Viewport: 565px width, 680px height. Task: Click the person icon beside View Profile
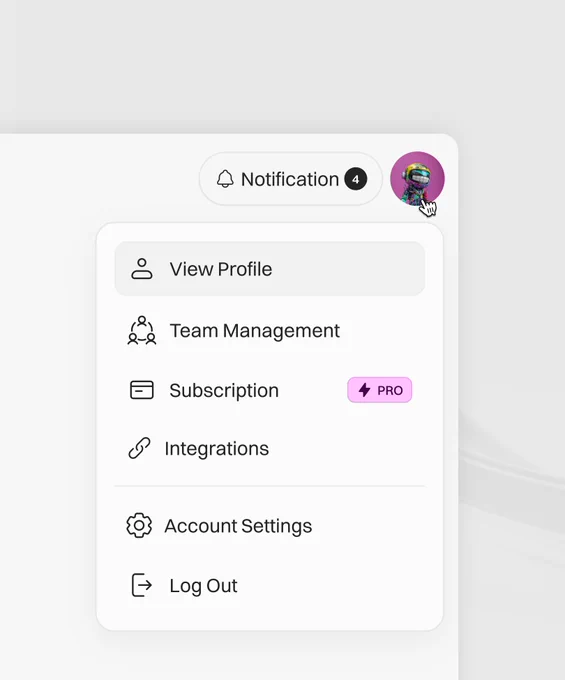click(142, 269)
